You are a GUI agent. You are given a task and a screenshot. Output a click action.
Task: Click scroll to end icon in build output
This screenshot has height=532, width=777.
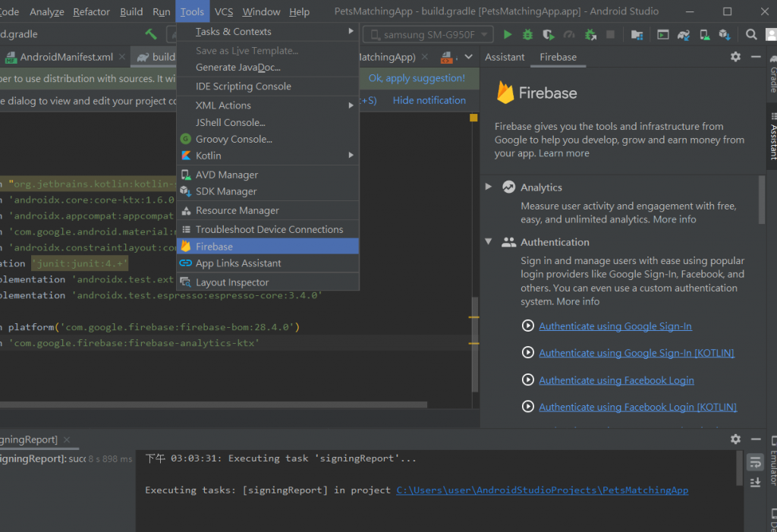755,483
